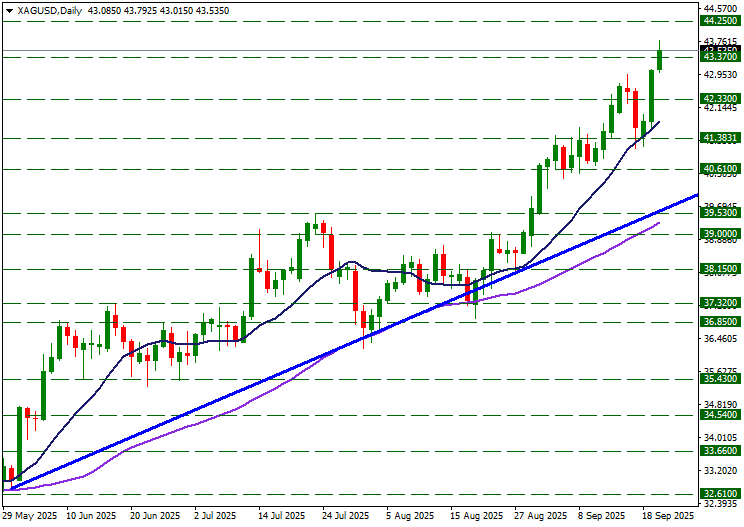Click the 35.4300 level tag
The image size is (744, 527).
[x=720, y=380]
